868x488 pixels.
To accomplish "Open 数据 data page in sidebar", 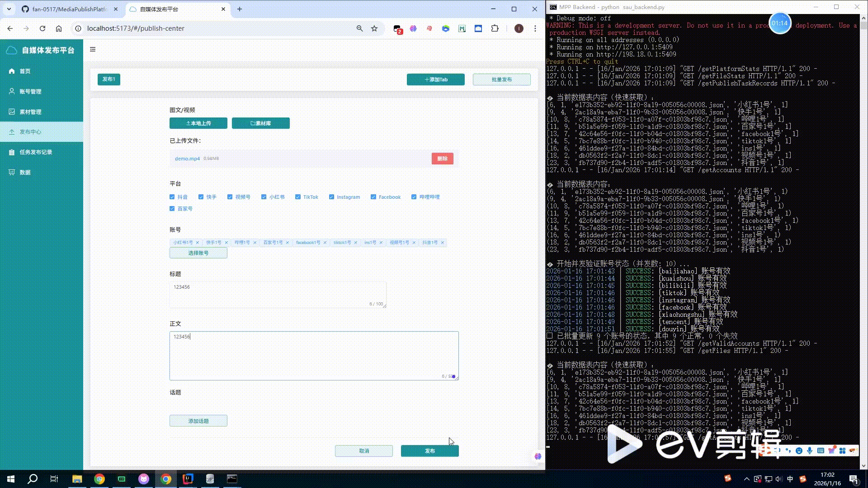I will (25, 173).
